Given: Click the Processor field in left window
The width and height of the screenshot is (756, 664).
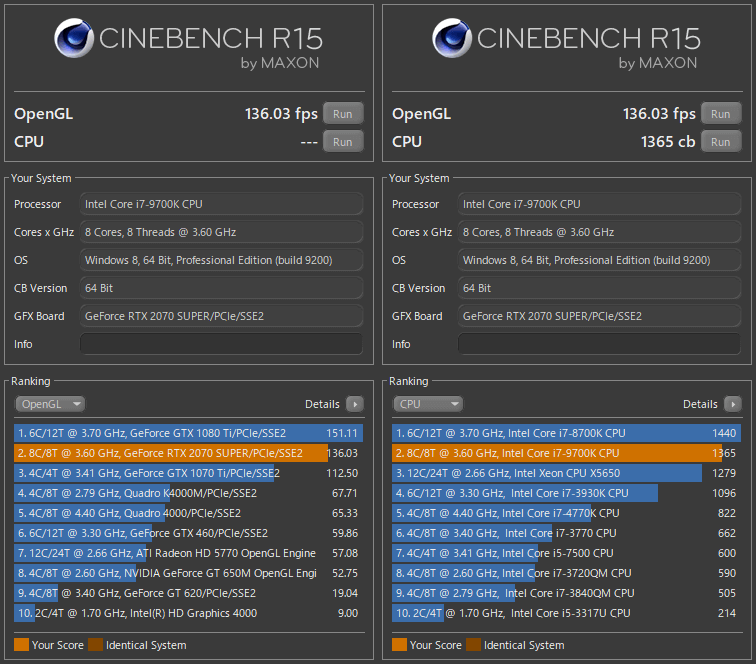Looking at the screenshot, I should point(221,204).
